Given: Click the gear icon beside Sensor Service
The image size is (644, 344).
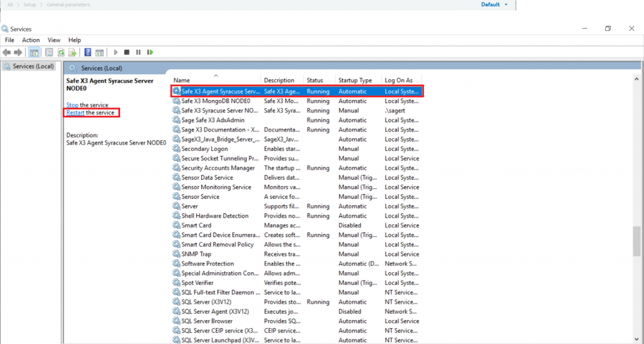Looking at the screenshot, I should click(176, 197).
